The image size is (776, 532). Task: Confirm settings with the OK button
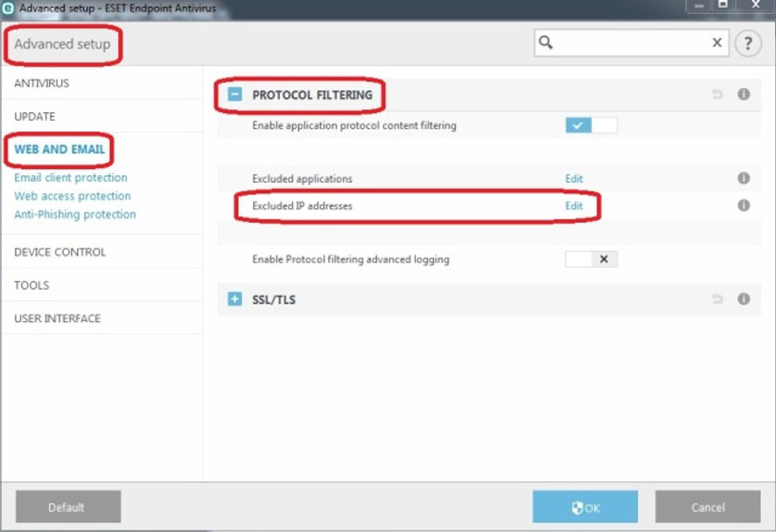[x=585, y=507]
